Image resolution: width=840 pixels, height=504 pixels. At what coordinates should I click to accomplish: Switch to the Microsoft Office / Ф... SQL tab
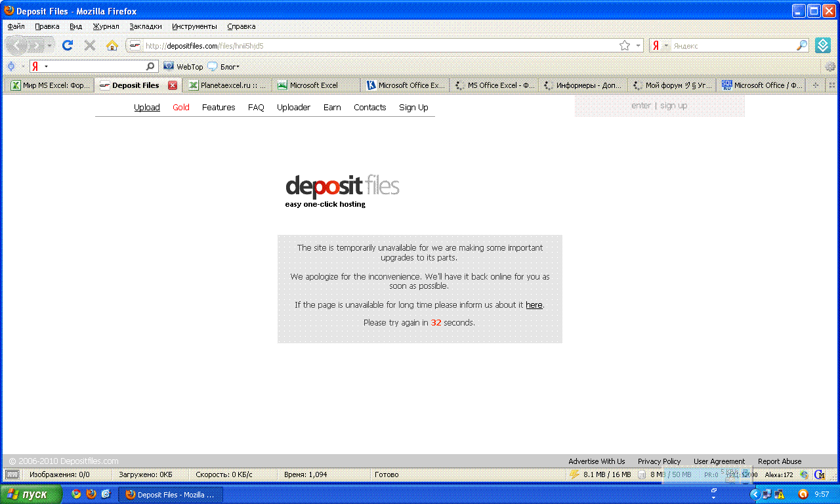point(761,85)
